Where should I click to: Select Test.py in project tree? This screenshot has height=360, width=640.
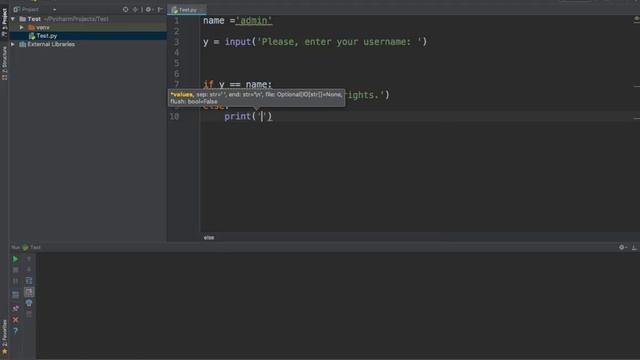88,36
